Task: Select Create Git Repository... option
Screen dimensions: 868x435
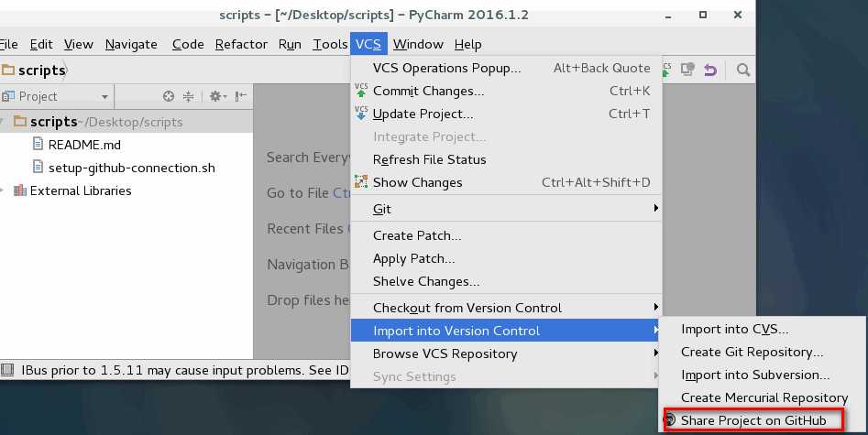Action: pos(762,352)
